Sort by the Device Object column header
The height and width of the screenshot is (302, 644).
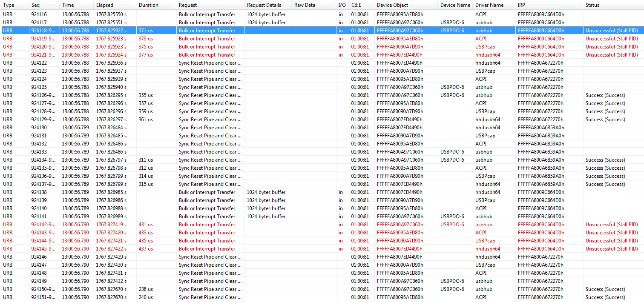(406, 5)
